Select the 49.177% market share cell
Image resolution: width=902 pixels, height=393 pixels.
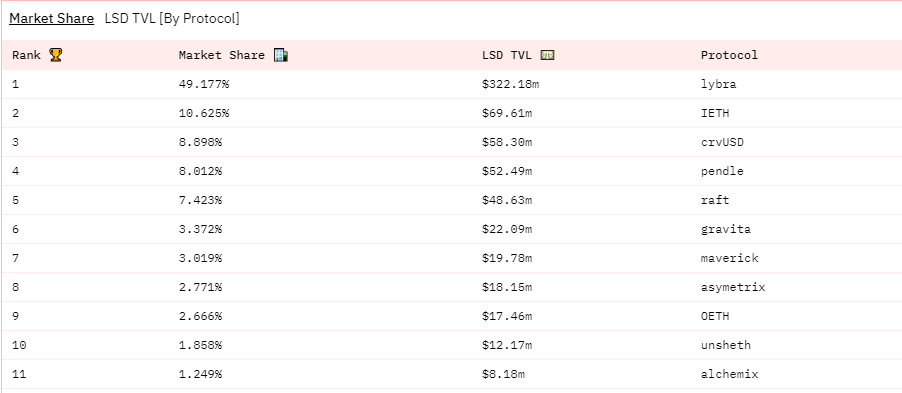tap(204, 85)
